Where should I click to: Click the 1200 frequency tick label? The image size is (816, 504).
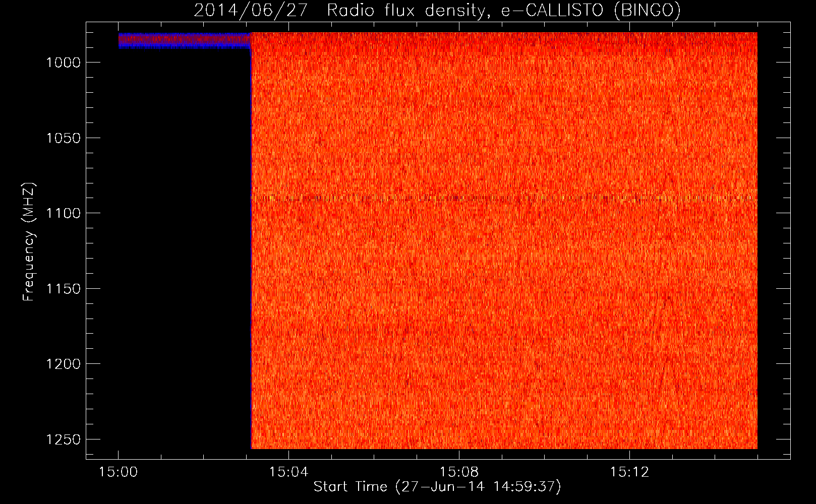pos(63,364)
